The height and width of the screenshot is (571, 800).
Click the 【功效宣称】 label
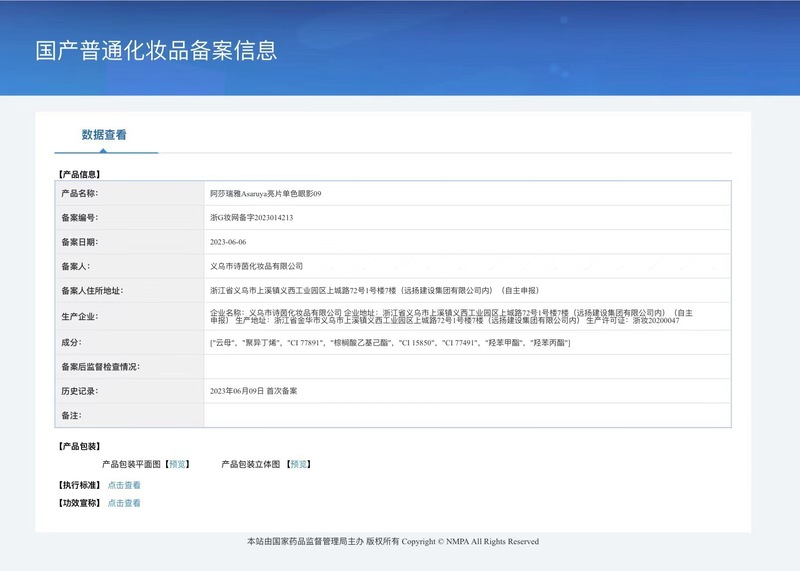tap(79, 503)
